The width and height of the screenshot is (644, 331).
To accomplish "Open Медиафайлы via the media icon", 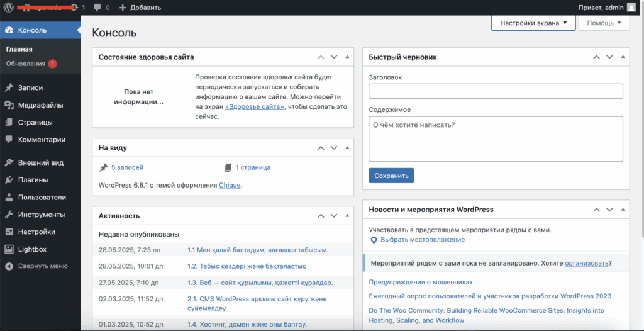I will pyautogui.click(x=9, y=105).
